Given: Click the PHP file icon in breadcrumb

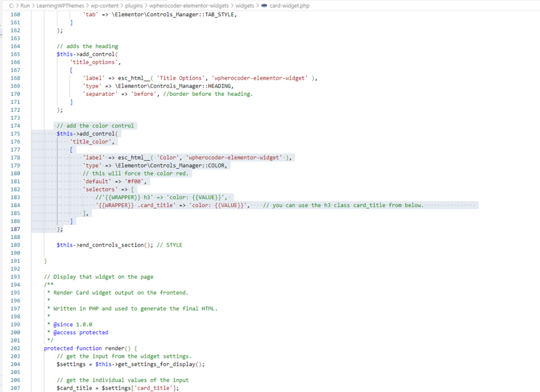Looking at the screenshot, I should click(x=264, y=5).
